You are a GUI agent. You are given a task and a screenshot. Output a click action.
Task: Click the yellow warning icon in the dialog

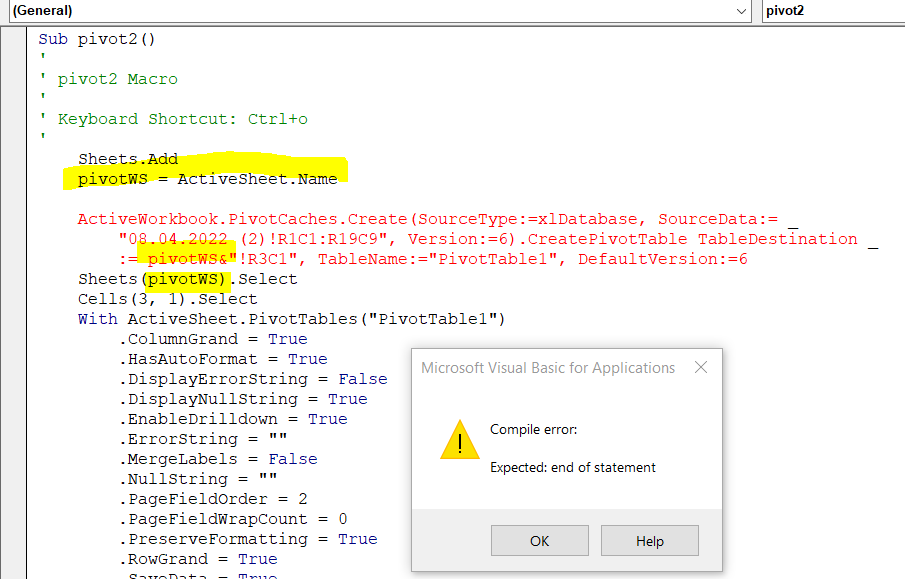pyautogui.click(x=459, y=440)
